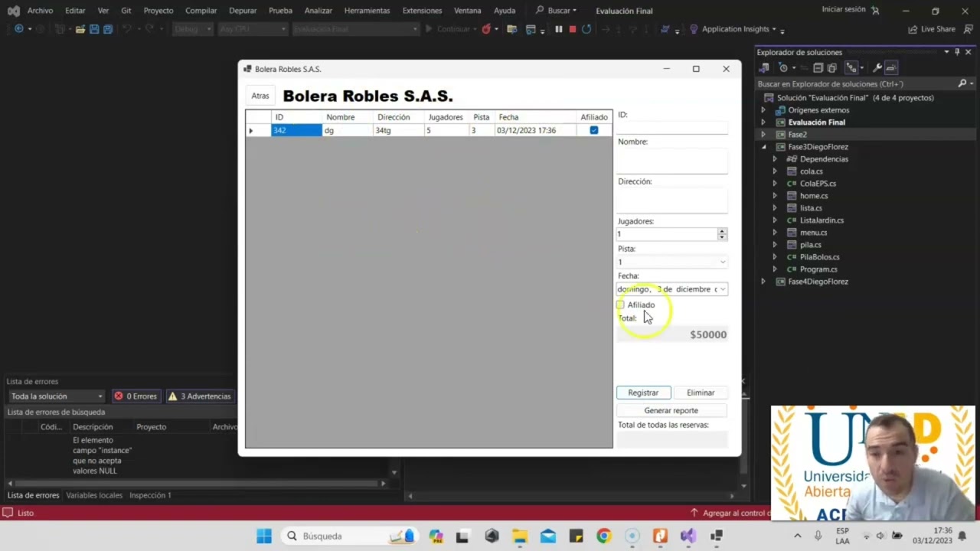
Task: Click Collapse All icon in Solution Explorer
Action: click(x=818, y=68)
